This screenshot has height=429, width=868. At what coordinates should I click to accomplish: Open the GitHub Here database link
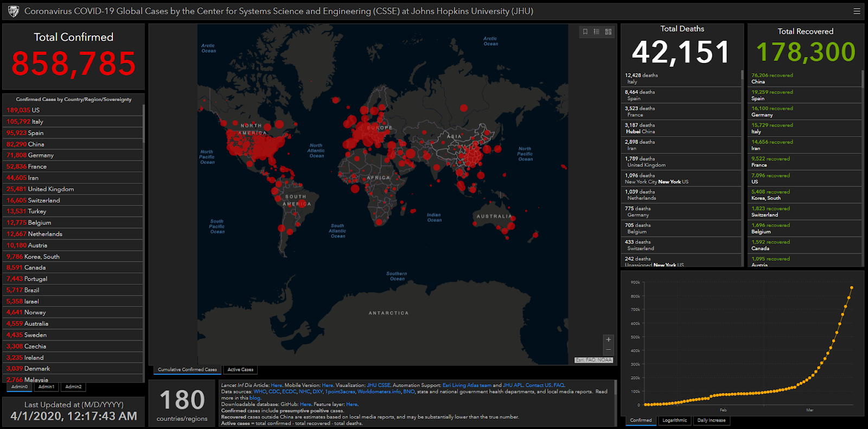point(305,404)
